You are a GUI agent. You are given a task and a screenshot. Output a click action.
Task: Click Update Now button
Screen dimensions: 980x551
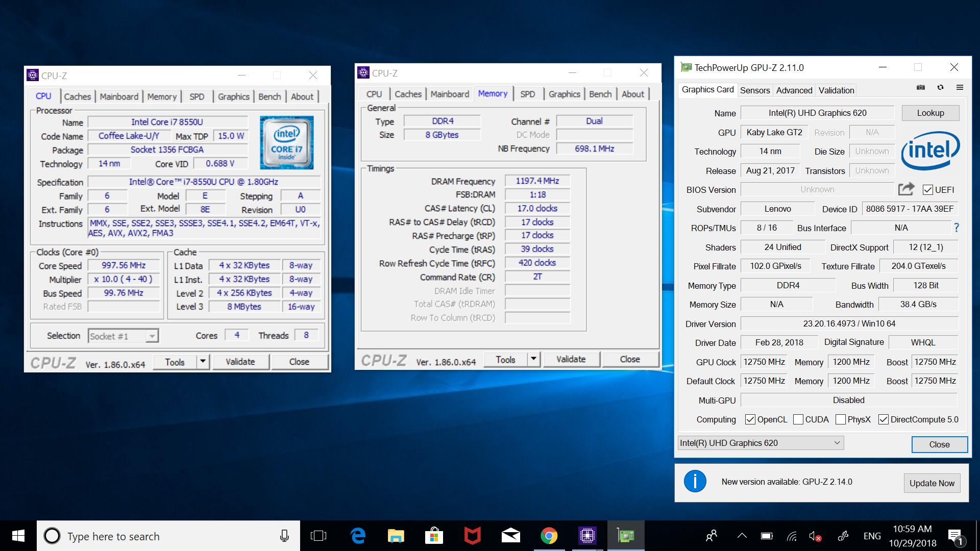point(932,483)
